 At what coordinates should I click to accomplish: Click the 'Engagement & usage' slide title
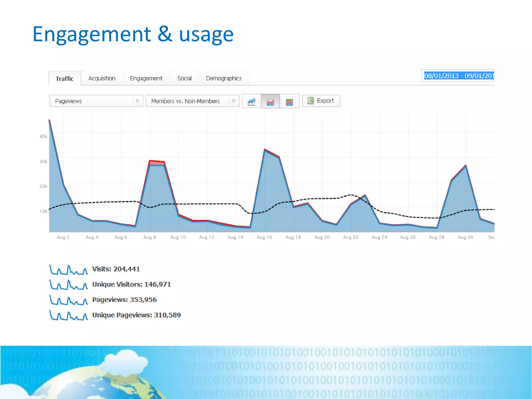pyautogui.click(x=133, y=34)
